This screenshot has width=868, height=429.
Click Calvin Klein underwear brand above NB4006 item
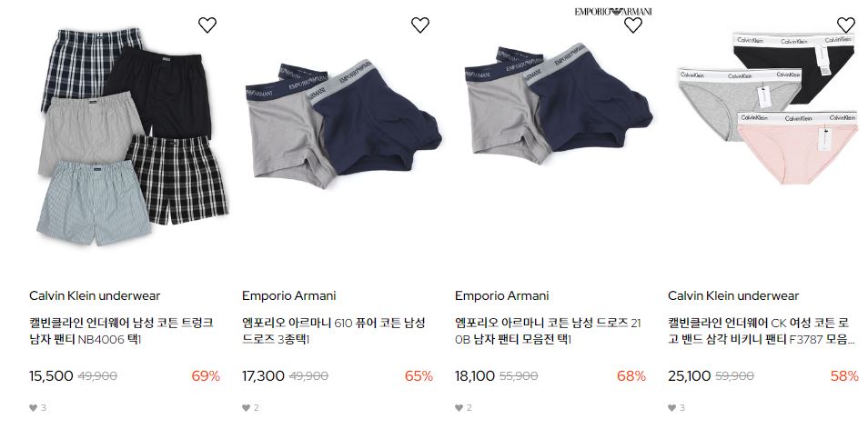pos(95,295)
